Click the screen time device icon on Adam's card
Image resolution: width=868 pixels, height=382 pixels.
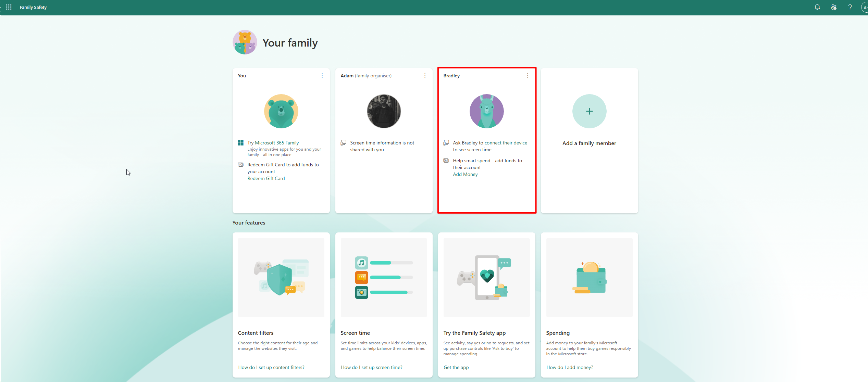point(344,142)
